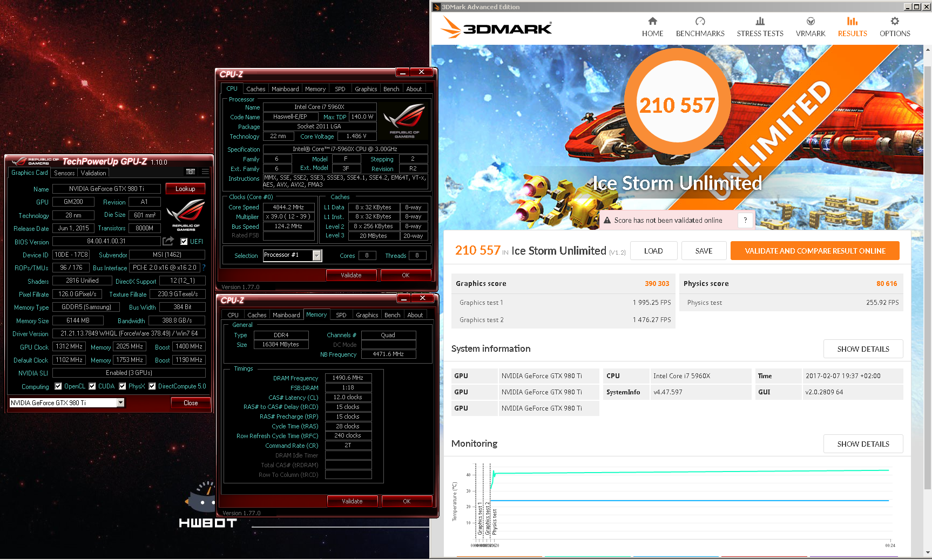
Task: Click the warning triangle in the validation notice
Action: [607, 220]
